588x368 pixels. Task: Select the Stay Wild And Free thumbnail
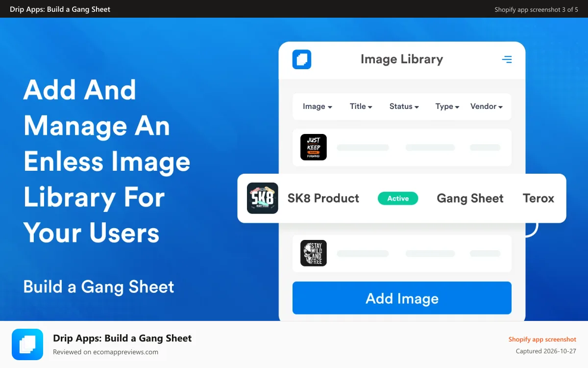click(314, 253)
